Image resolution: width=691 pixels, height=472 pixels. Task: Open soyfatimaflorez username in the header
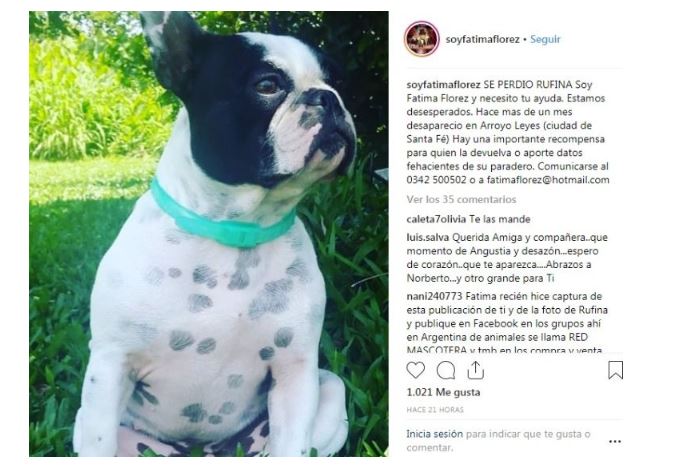482,39
